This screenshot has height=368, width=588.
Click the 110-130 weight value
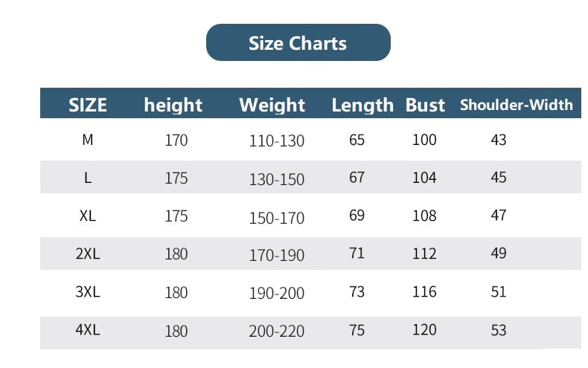pyautogui.click(x=276, y=141)
